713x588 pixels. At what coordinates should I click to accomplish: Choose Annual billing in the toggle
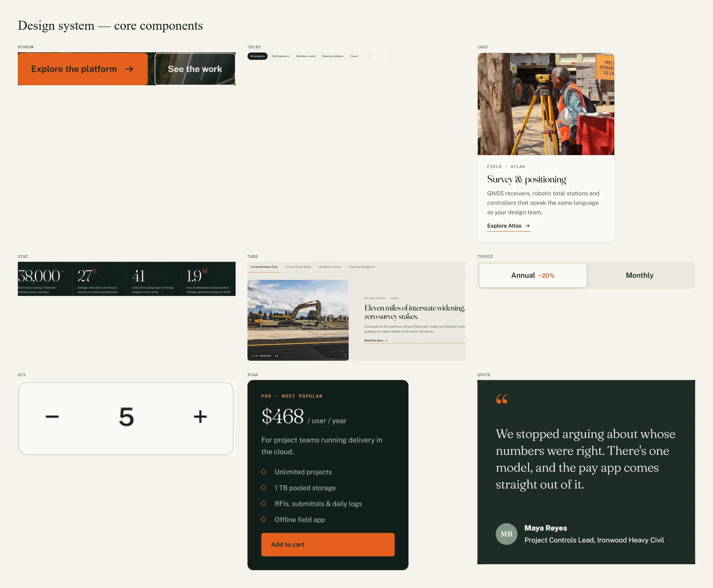pyautogui.click(x=533, y=275)
